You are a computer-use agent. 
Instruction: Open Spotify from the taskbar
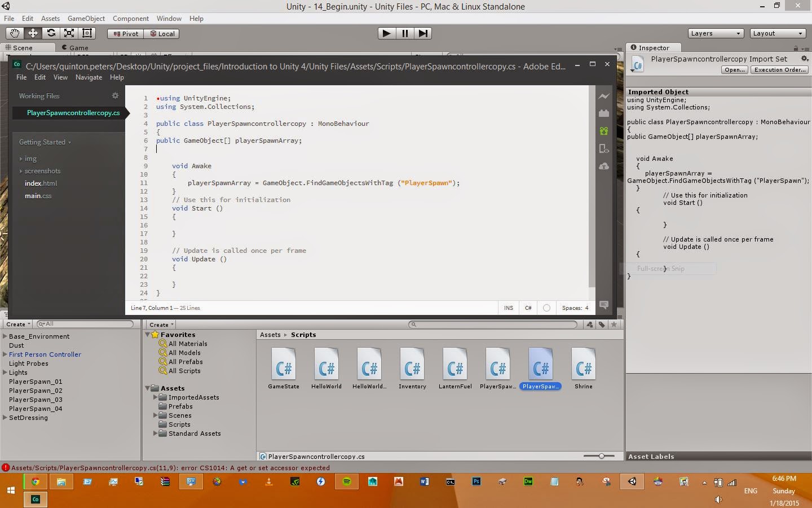click(347, 481)
